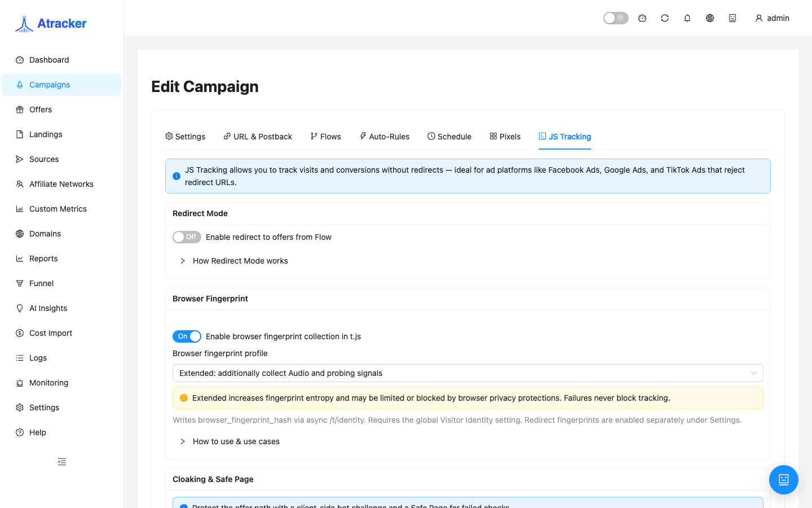The image size is (812, 508).
Task: Click the Cost Import dollar icon
Action: 20,333
